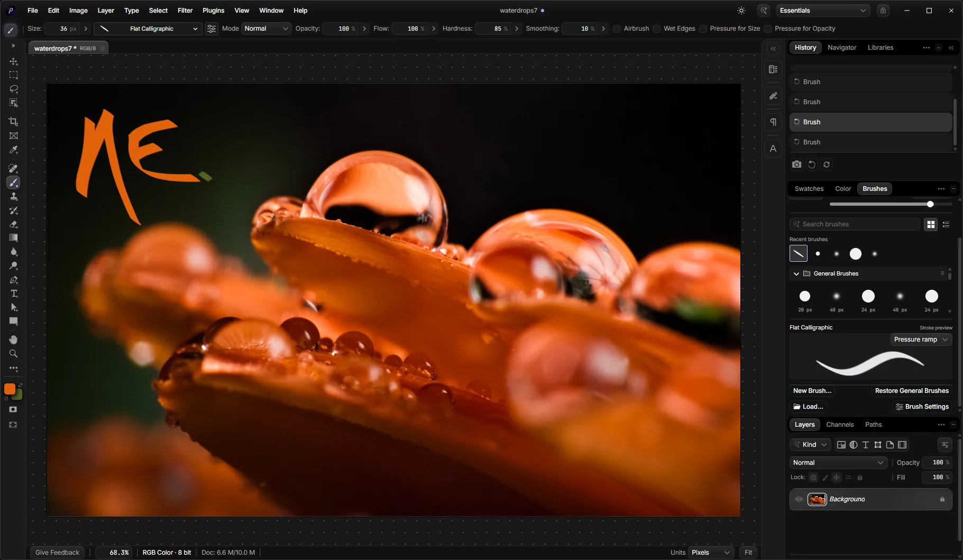
Task: Select the Object Selection tool
Action: tap(14, 103)
